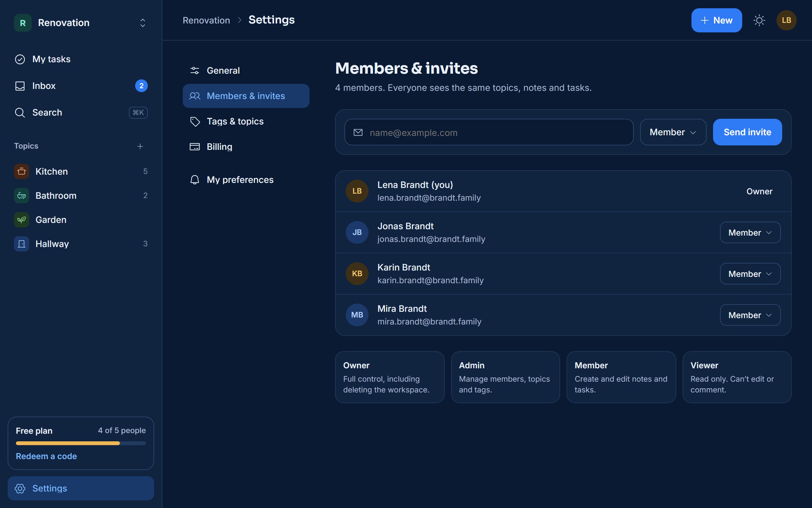Click Renovation breadcrumb link
Viewport: 812px width, 508px height.
206,20
